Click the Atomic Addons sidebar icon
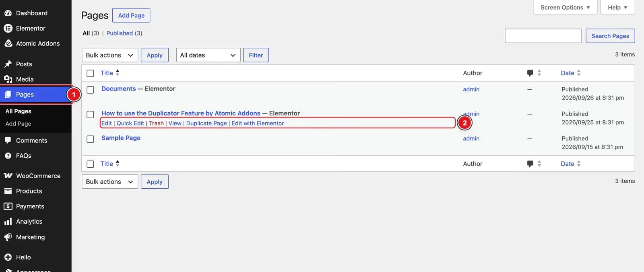 pos(8,43)
